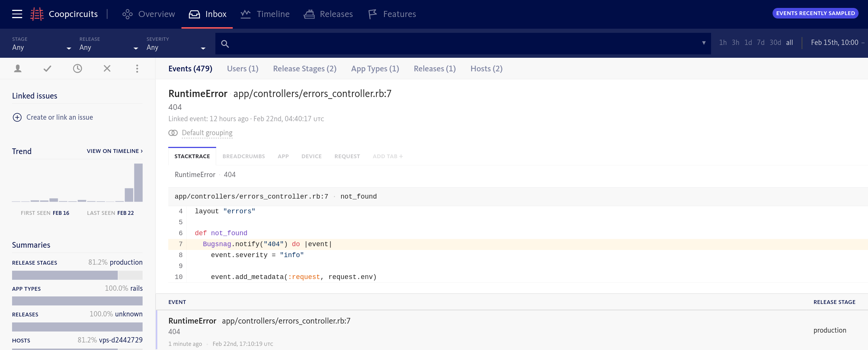
Task: Open the navigation hamburger menu
Action: click(17, 14)
